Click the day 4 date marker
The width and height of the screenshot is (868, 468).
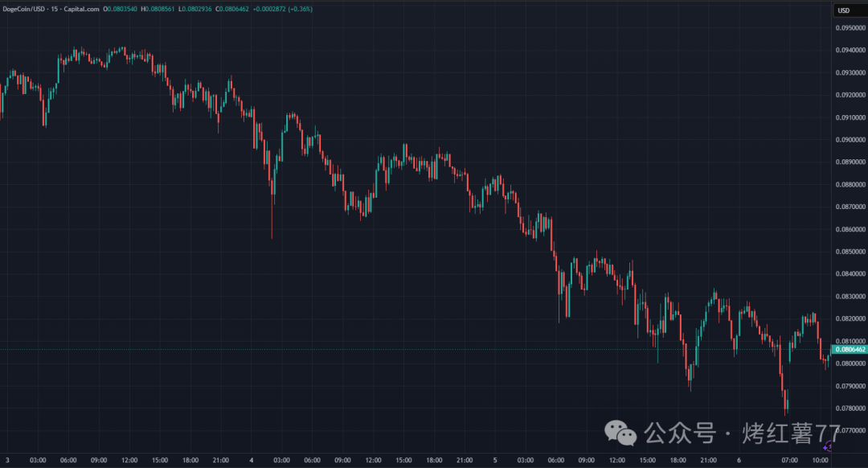(x=252, y=460)
